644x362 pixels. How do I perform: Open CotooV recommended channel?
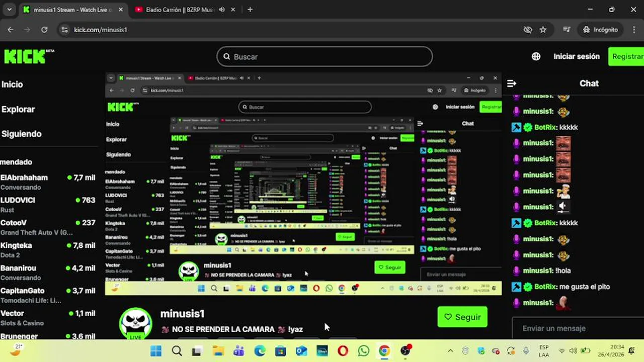pyautogui.click(x=48, y=227)
